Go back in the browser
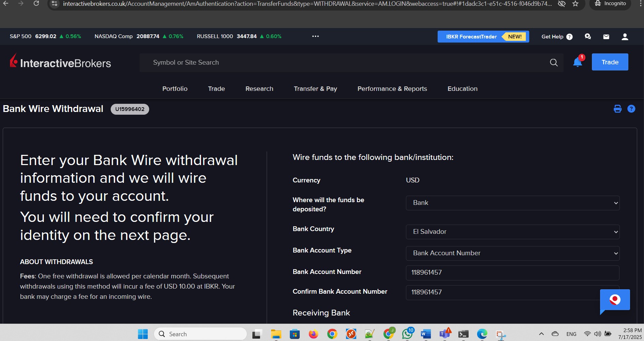The image size is (644, 341). (5, 4)
